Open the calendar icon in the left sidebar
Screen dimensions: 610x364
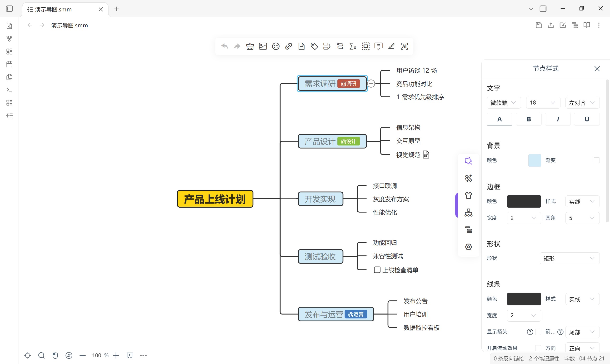click(x=9, y=64)
